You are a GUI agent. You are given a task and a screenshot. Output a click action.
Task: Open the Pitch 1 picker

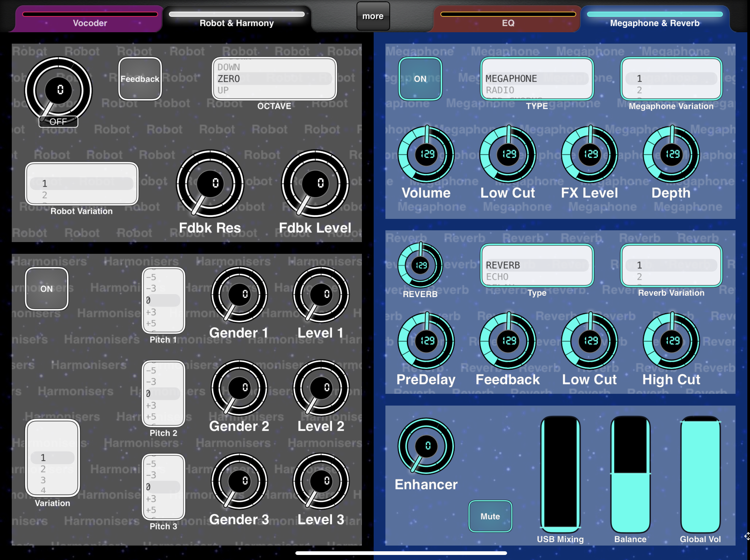(163, 300)
